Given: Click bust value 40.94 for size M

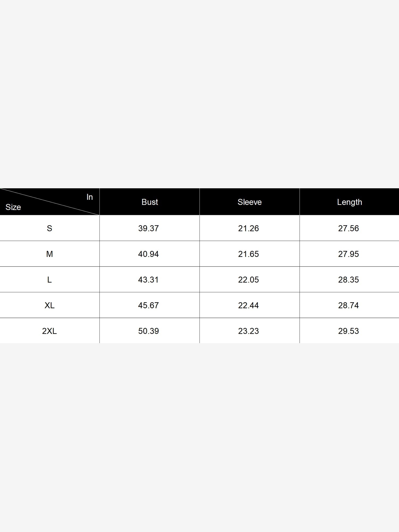Looking at the screenshot, I should (x=148, y=254).
